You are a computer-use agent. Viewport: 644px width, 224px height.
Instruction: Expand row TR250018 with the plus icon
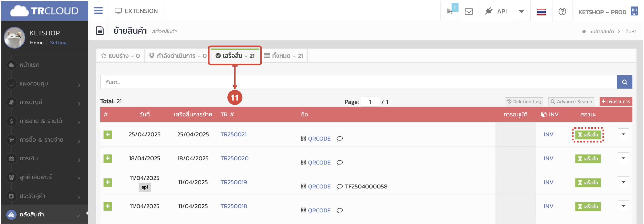click(x=107, y=207)
